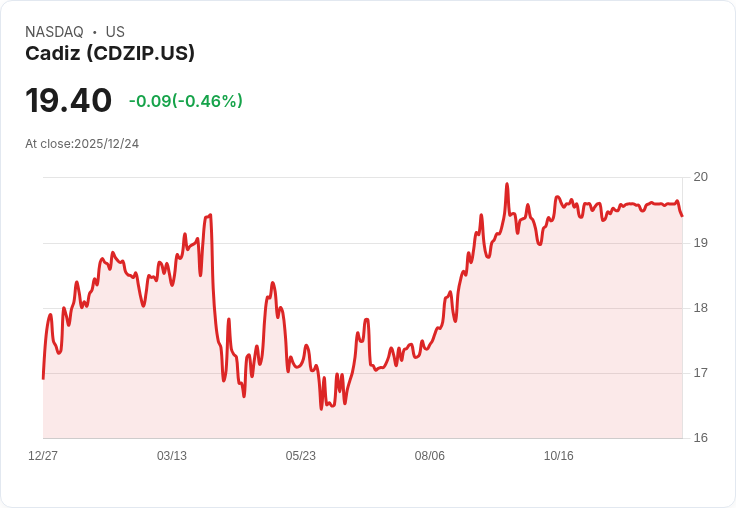The image size is (736, 508).
Task: Click the 20 y-axis price label
Action: pos(701,177)
